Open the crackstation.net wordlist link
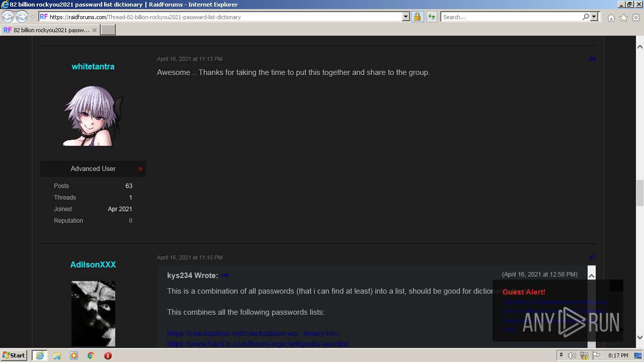The image size is (644, 362). click(x=253, y=333)
